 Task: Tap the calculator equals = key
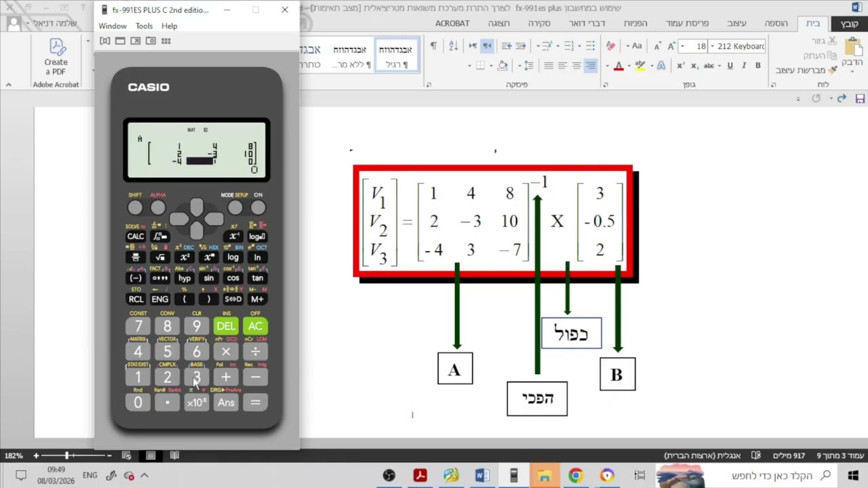(256, 403)
